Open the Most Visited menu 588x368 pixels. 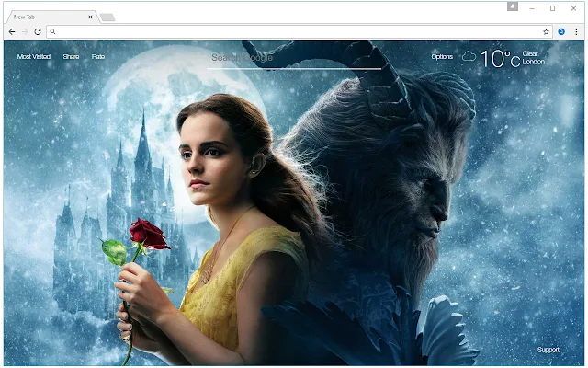click(x=34, y=57)
